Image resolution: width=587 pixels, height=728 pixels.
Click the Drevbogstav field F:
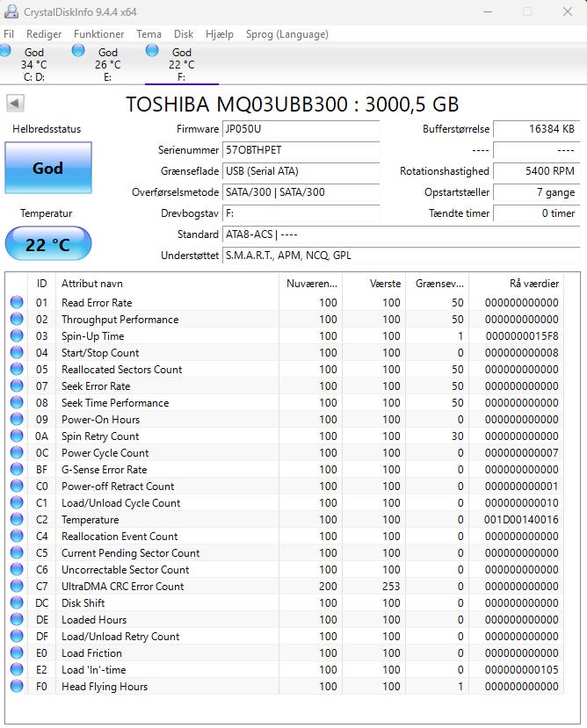pyautogui.click(x=301, y=213)
